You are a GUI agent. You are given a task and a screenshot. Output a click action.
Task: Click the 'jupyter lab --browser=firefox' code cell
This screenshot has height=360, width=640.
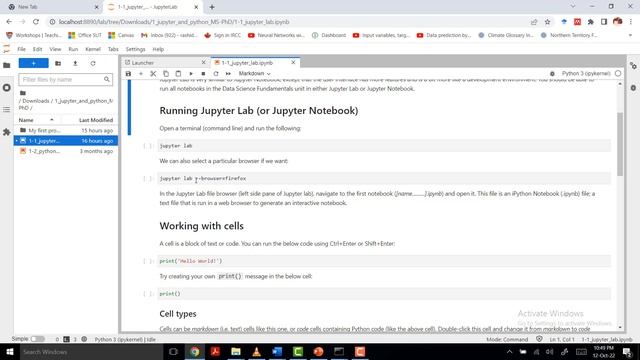coord(384,178)
